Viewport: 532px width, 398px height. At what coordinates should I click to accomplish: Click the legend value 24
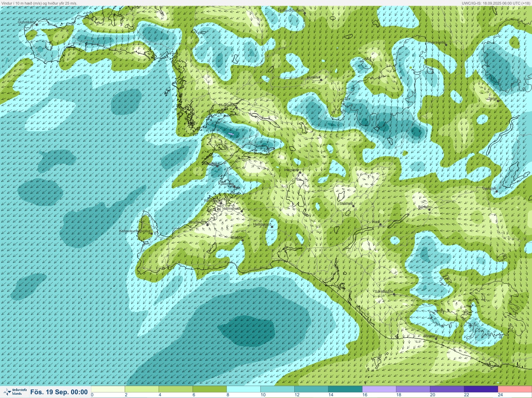500,395
